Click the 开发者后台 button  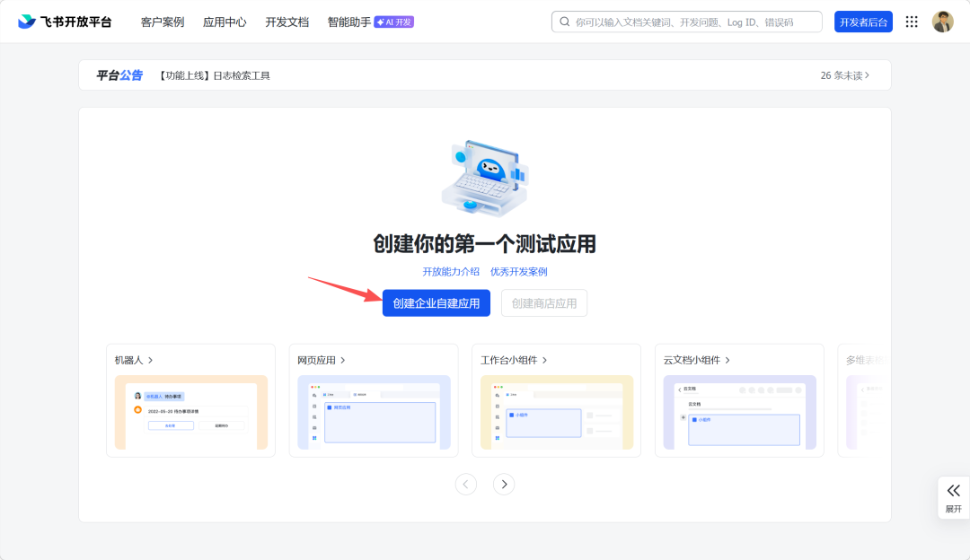(x=863, y=22)
